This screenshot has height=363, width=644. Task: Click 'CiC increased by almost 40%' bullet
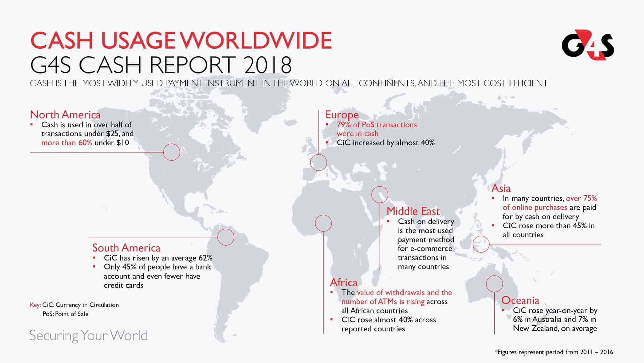pyautogui.click(x=386, y=143)
